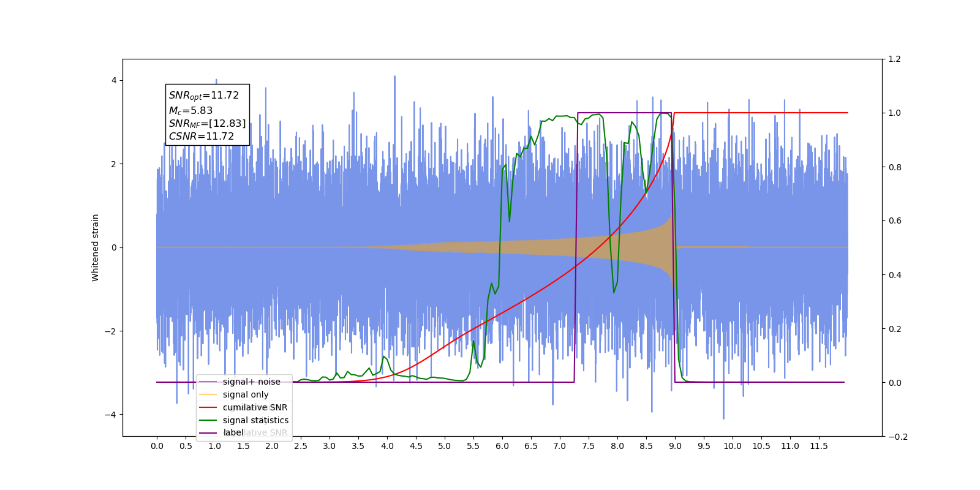980x490 pixels.
Task: Click the Mc=5.83 annotation text
Action: [190, 111]
